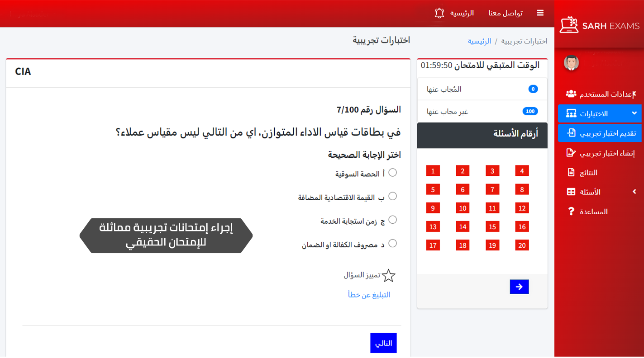Expand the الأسئلة sidebar menu
644x358 pixels.
599,192
